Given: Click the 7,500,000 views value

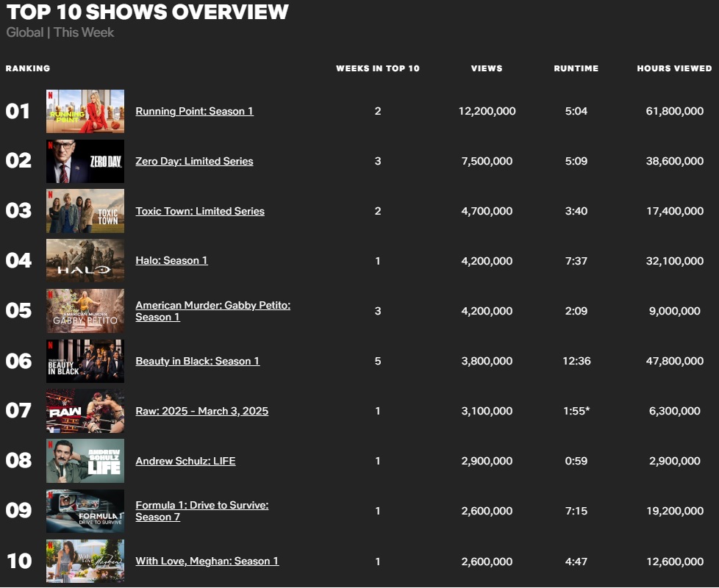Looking at the screenshot, I should [487, 161].
